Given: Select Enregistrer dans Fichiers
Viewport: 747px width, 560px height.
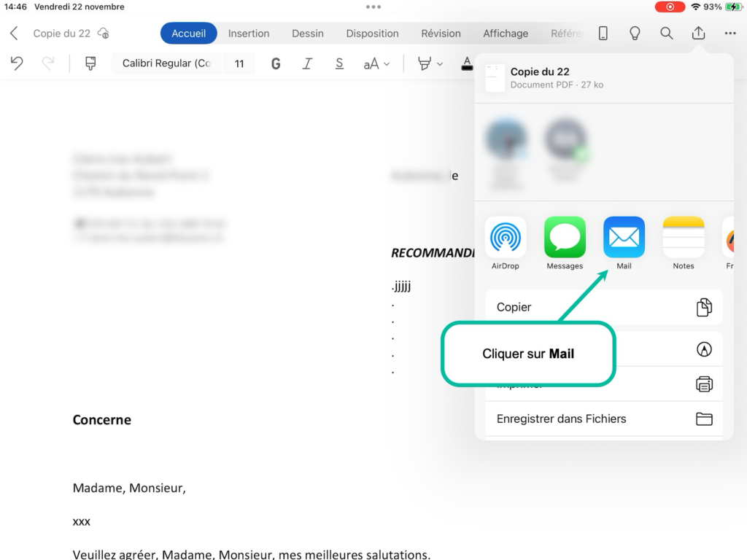Looking at the screenshot, I should (x=603, y=419).
